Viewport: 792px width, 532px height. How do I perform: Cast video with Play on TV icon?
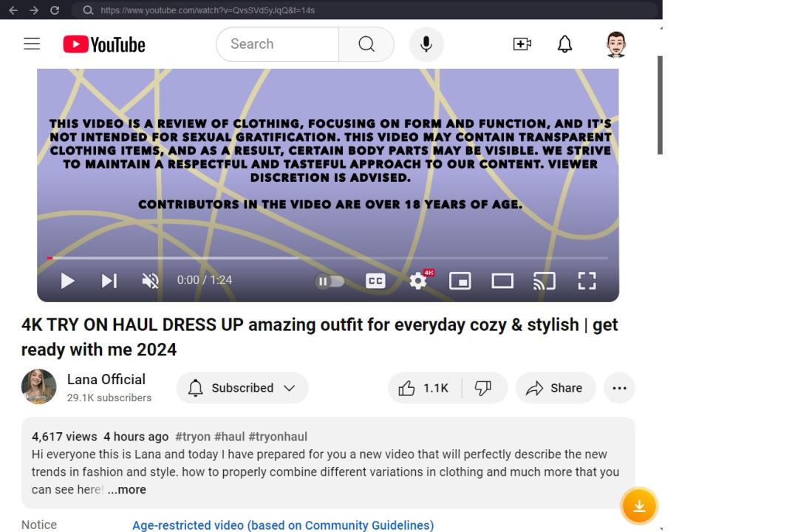544,281
